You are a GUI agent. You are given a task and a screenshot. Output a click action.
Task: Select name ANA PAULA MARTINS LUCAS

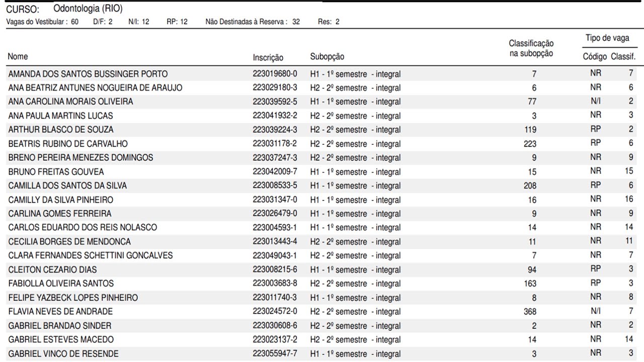(60, 116)
